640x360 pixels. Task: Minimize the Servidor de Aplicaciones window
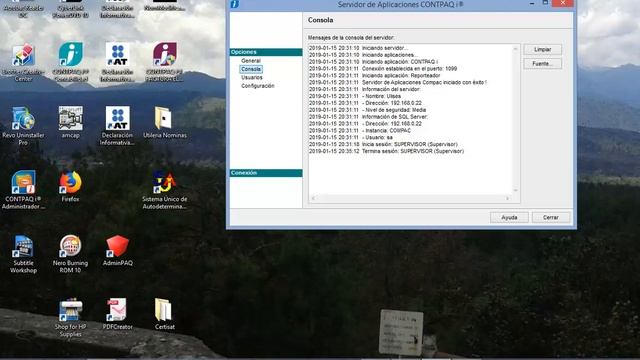coord(532,3)
